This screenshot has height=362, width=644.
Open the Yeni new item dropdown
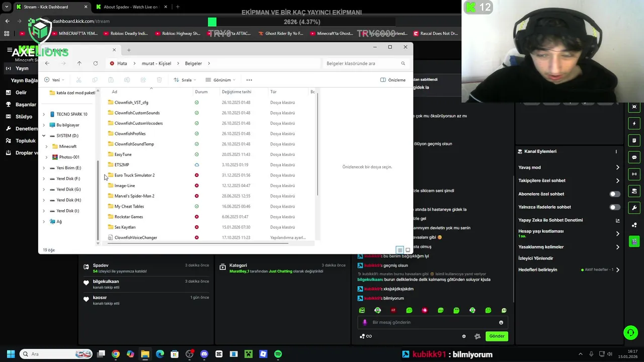pyautogui.click(x=55, y=80)
